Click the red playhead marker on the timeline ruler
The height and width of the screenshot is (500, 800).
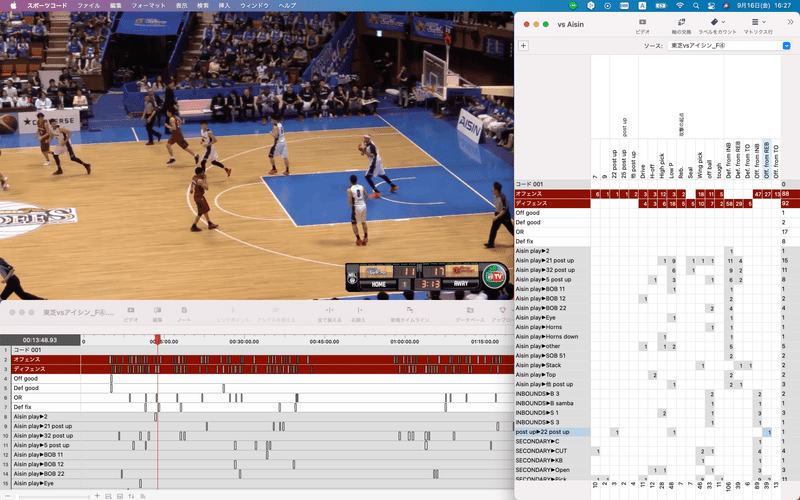(x=158, y=339)
